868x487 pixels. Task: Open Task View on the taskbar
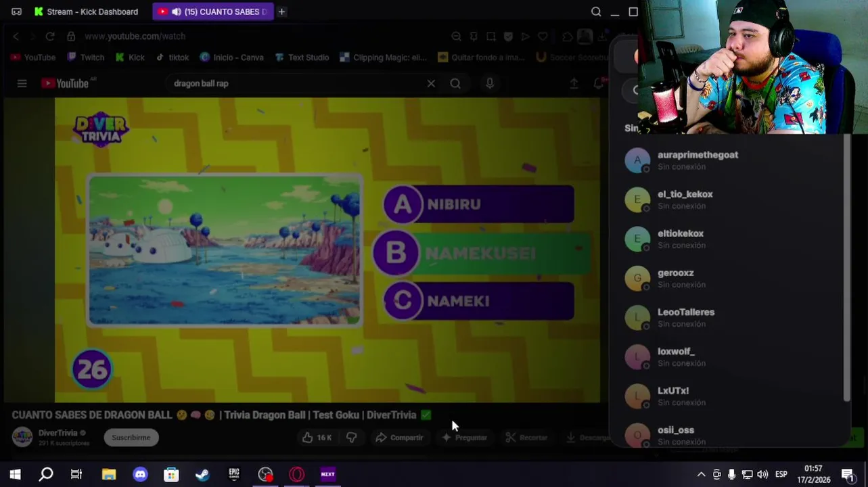click(76, 474)
